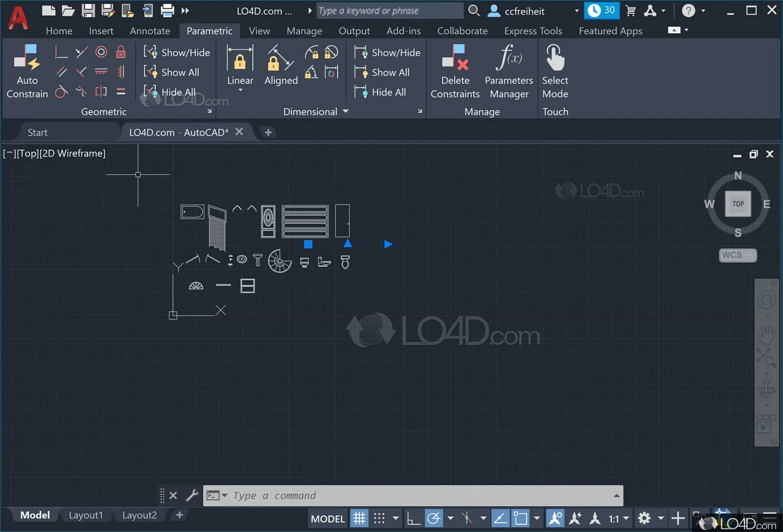Image resolution: width=783 pixels, height=532 pixels.
Task: Apply the Perpendicular geometric constraint
Action: tap(61, 52)
